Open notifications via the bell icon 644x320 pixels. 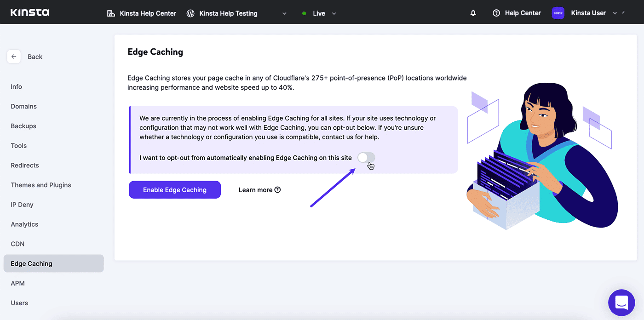click(x=473, y=13)
